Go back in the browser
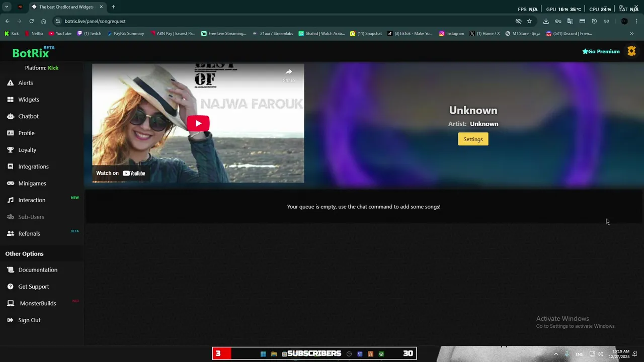Viewport: 644px width, 362px height. [x=7, y=21]
